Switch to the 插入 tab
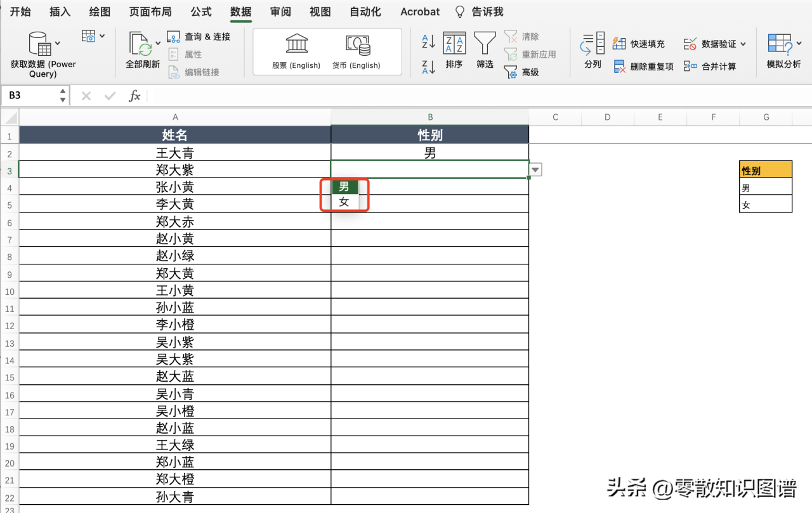812x513 pixels. click(60, 12)
